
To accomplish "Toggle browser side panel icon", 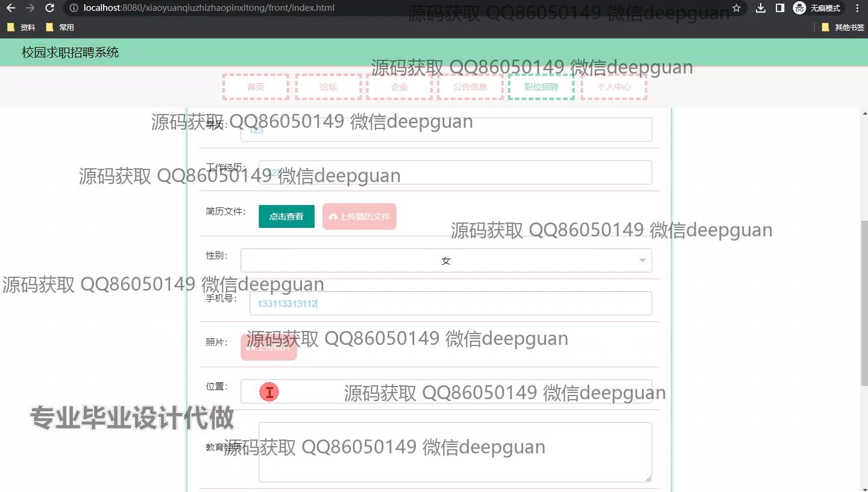I will (779, 8).
